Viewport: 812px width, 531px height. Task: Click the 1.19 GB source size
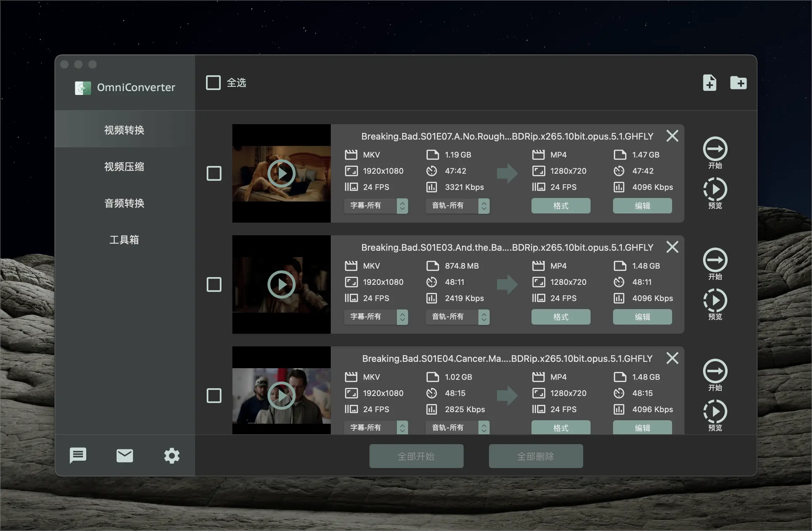pos(458,155)
